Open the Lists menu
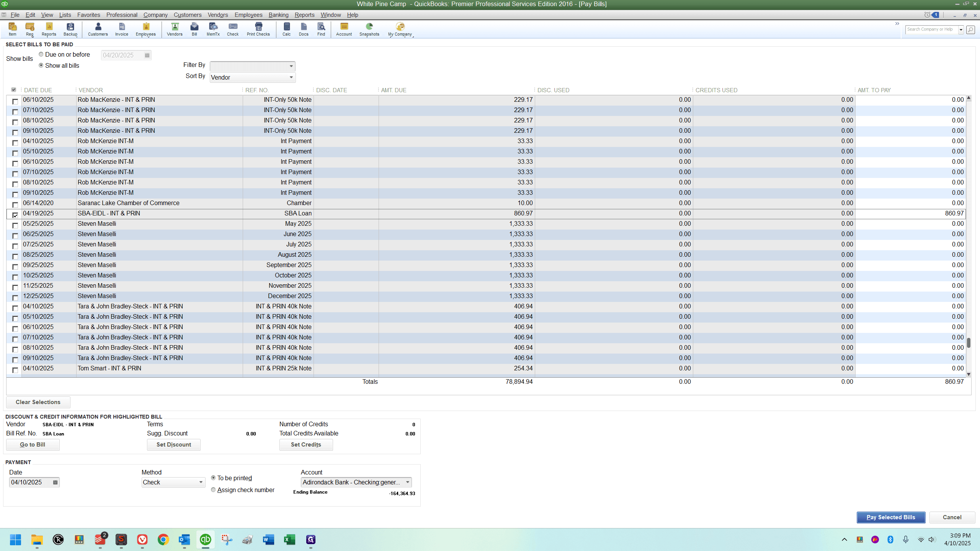This screenshot has height=551, width=980. (65, 15)
